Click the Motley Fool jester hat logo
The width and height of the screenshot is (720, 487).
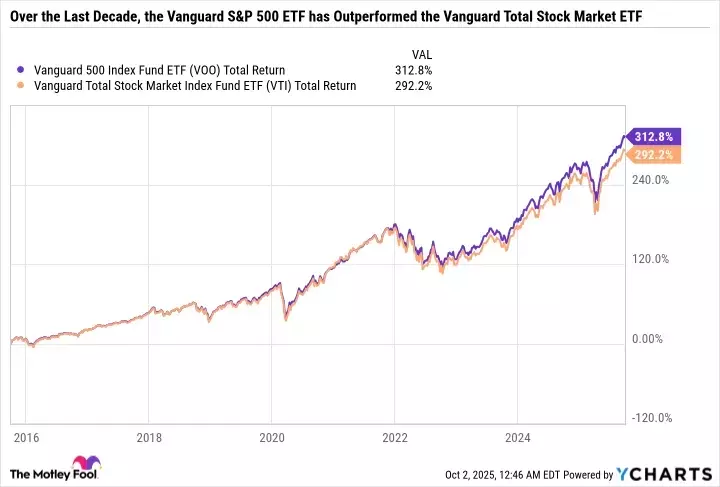tap(91, 467)
